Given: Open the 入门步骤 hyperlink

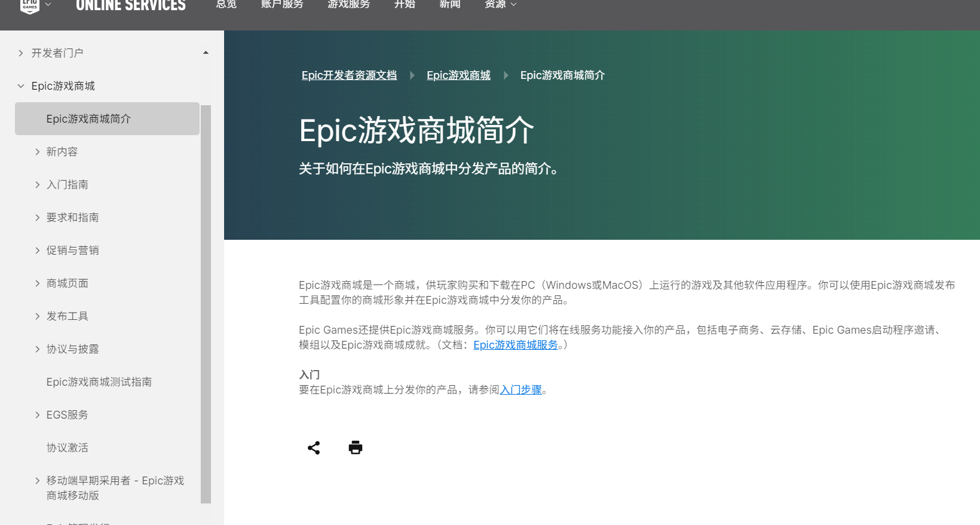Looking at the screenshot, I should [x=520, y=390].
